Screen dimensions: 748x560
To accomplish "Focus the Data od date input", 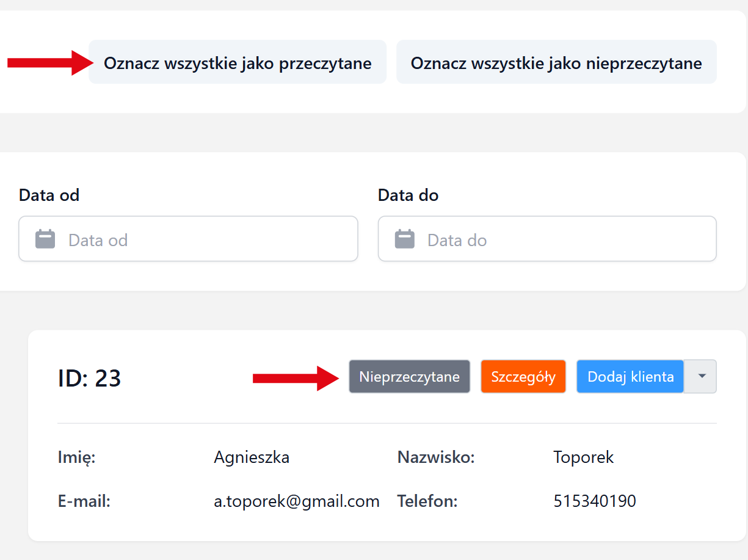I will [202, 239].
